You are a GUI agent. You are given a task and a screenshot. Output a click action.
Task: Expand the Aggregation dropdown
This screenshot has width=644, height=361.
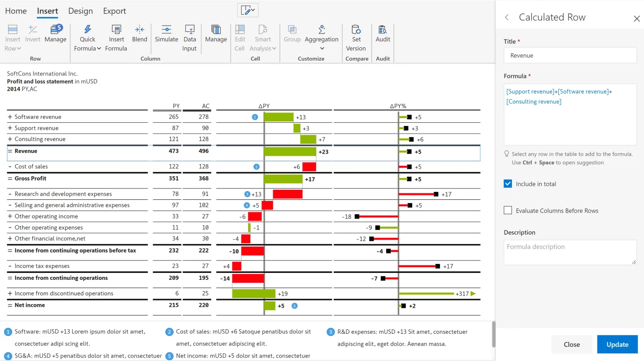[x=322, y=49]
